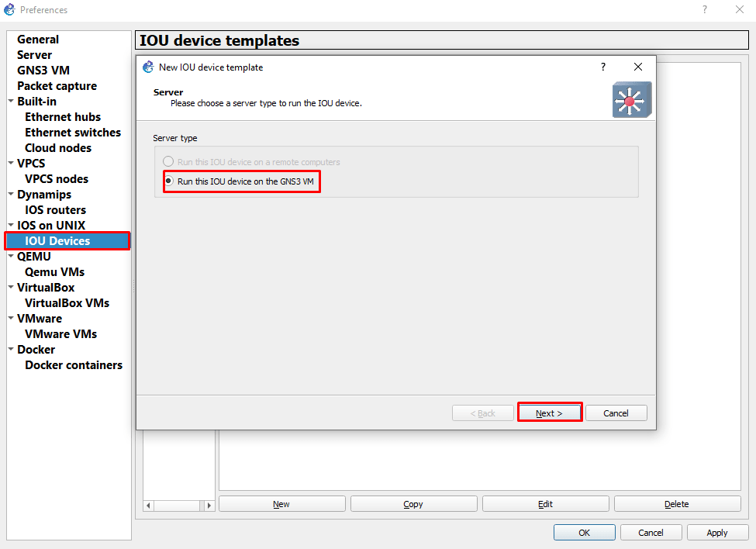This screenshot has height=549, width=756.
Task: Collapse the IOS on UNIX tree section
Action: [x=11, y=225]
